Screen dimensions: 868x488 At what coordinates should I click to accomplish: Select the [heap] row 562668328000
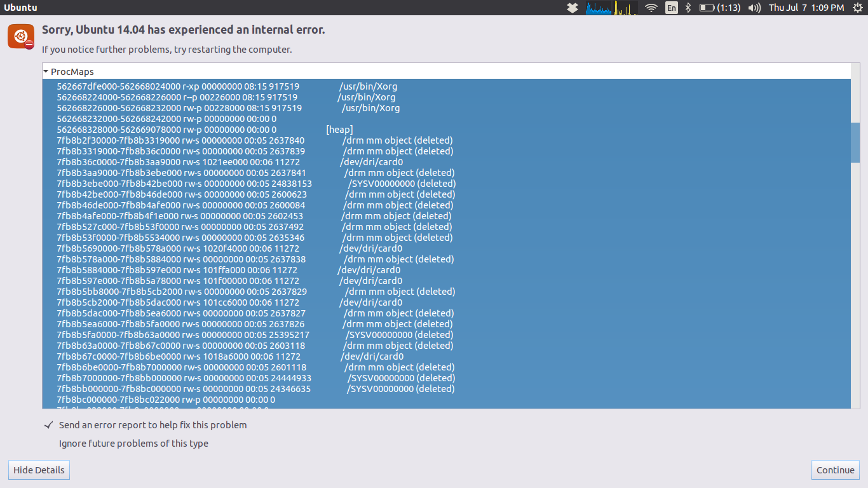pyautogui.click(x=446, y=130)
